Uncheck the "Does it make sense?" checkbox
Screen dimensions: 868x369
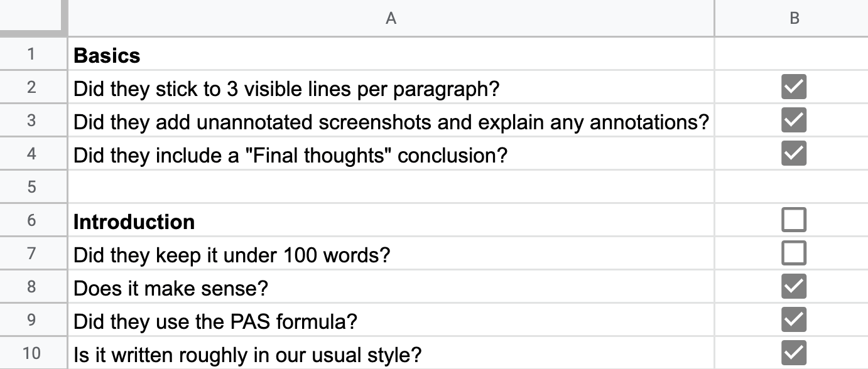pyautogui.click(x=793, y=287)
